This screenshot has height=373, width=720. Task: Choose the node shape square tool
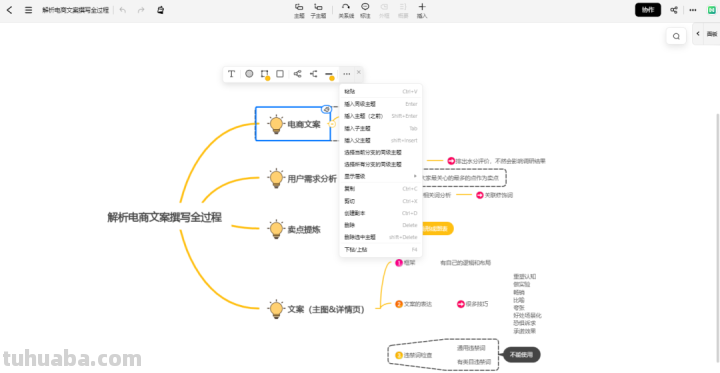pos(280,74)
